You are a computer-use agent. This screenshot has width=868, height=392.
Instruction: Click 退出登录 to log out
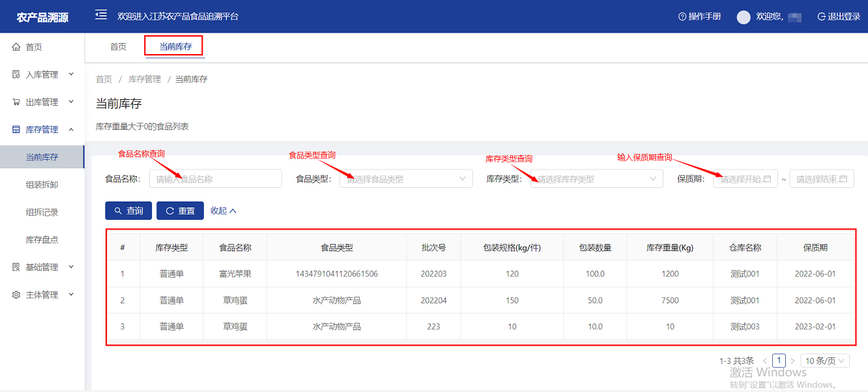coord(839,16)
